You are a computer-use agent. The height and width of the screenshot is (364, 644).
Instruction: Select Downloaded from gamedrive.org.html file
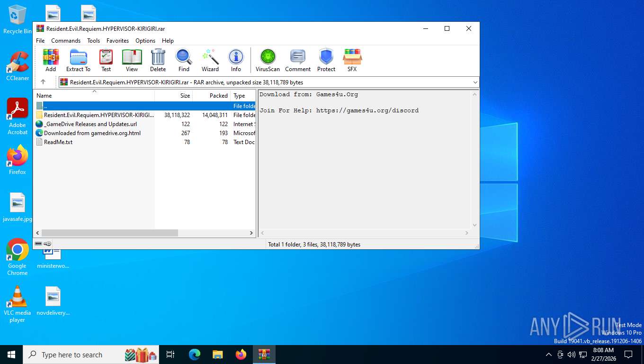[145, 133]
